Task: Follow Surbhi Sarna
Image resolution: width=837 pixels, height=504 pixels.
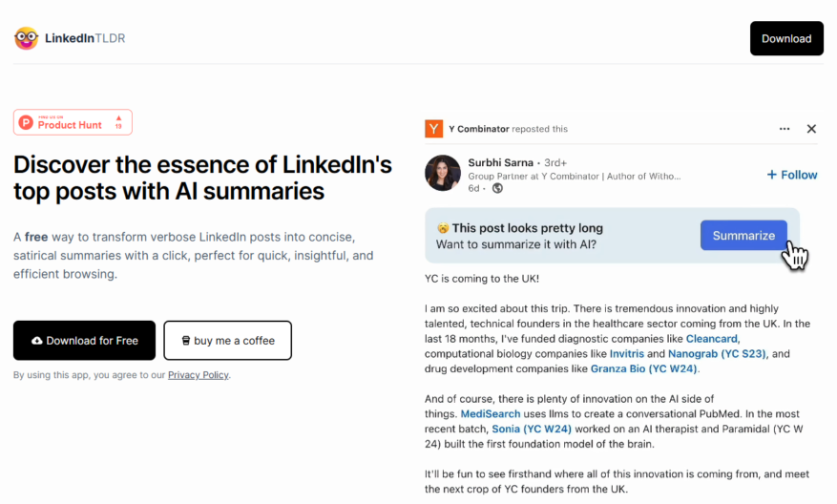Action: pyautogui.click(x=791, y=175)
